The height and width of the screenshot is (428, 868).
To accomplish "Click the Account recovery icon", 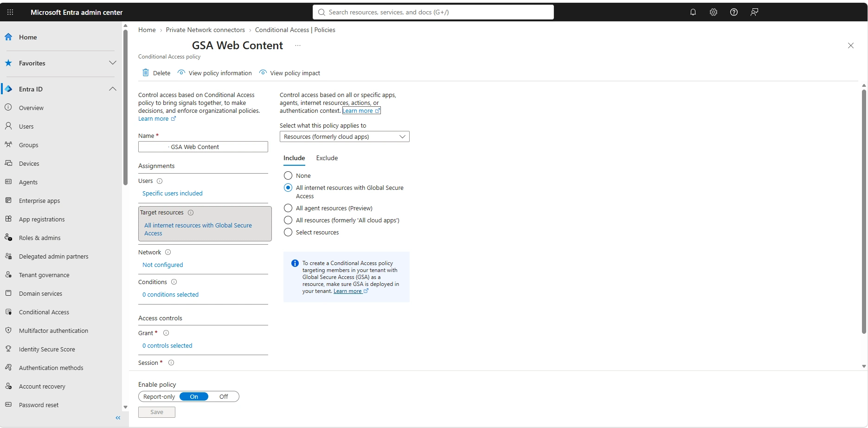I will click(x=8, y=386).
